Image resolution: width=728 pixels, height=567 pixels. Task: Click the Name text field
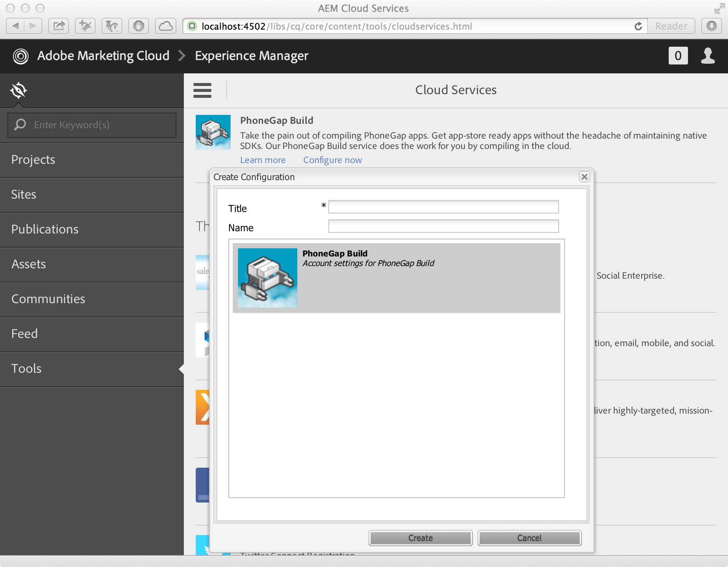tap(443, 226)
